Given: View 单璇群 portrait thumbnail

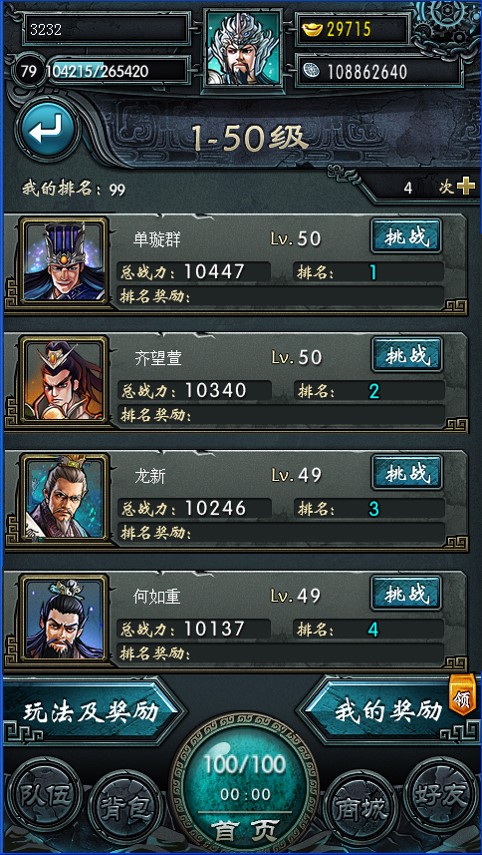Looking at the screenshot, I should click(x=64, y=263).
